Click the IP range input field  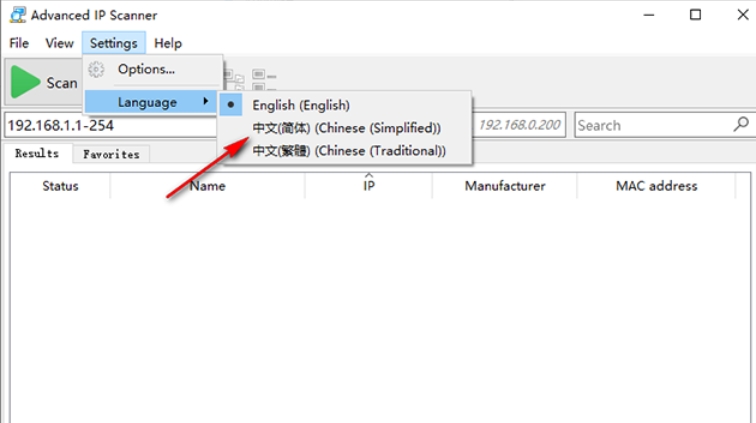[111, 125]
